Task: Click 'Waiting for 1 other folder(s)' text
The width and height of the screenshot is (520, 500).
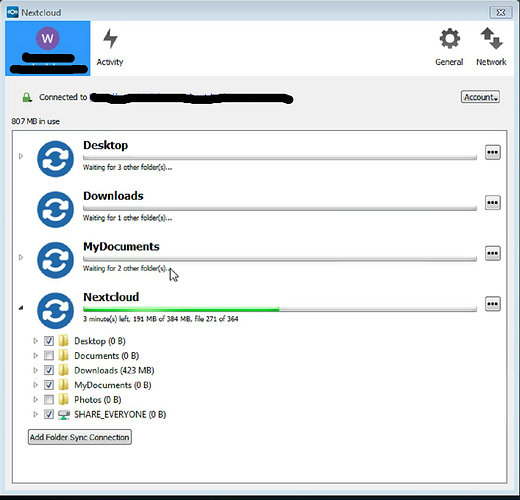Action: (127, 218)
